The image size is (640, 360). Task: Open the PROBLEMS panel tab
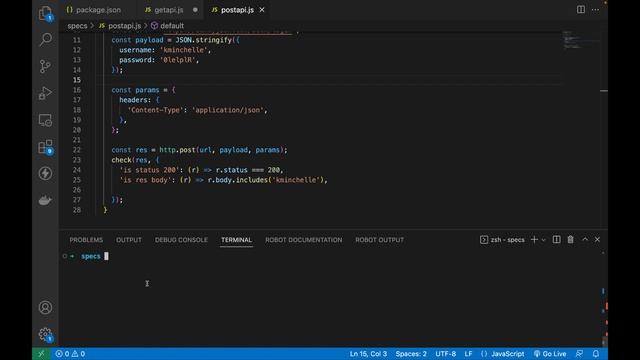[x=86, y=240]
